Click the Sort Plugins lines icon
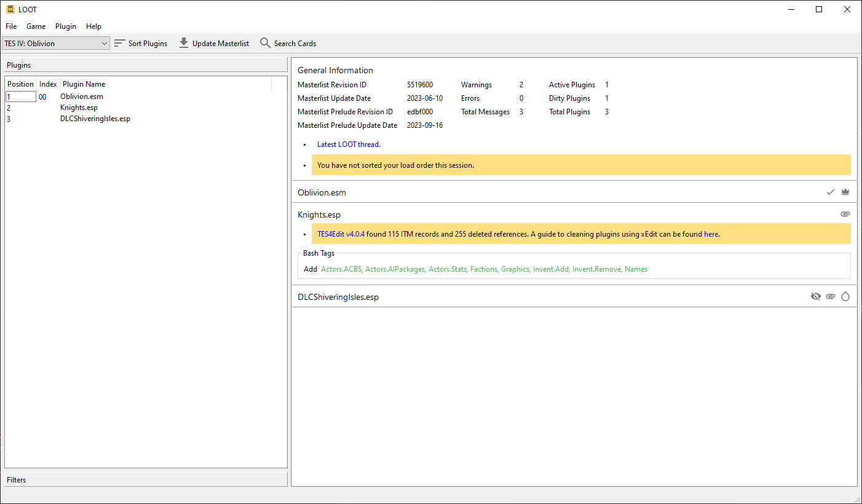Image resolution: width=862 pixels, height=504 pixels. pos(120,43)
